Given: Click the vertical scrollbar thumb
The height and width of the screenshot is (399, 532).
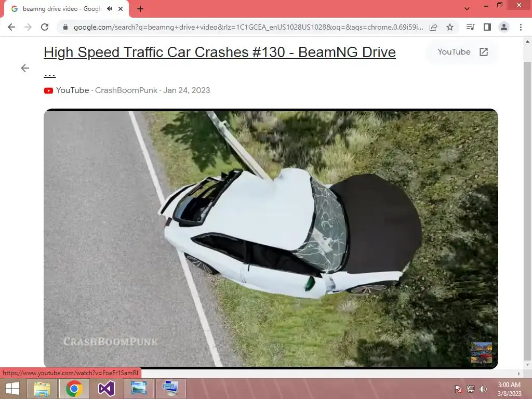Looking at the screenshot, I should pos(527,210).
